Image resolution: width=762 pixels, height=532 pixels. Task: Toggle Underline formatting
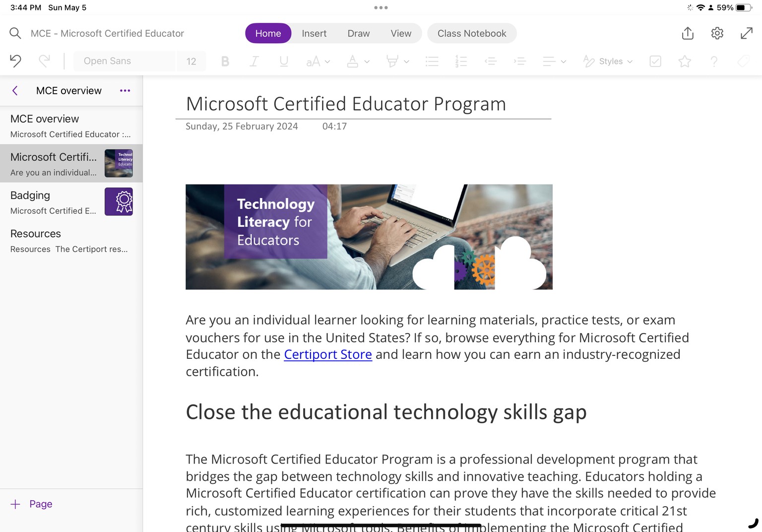point(284,61)
